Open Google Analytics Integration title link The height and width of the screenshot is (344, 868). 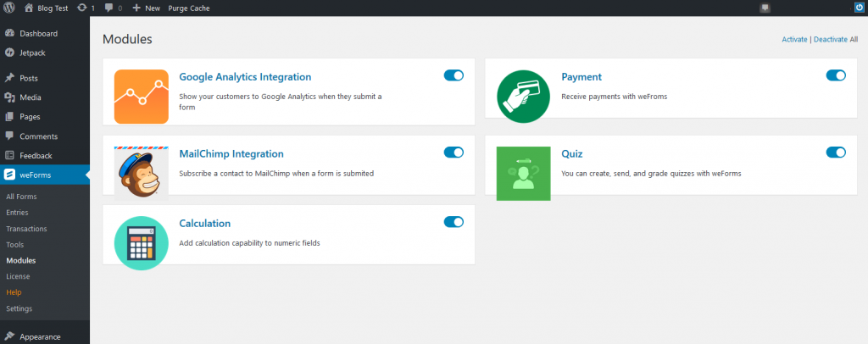tap(245, 77)
